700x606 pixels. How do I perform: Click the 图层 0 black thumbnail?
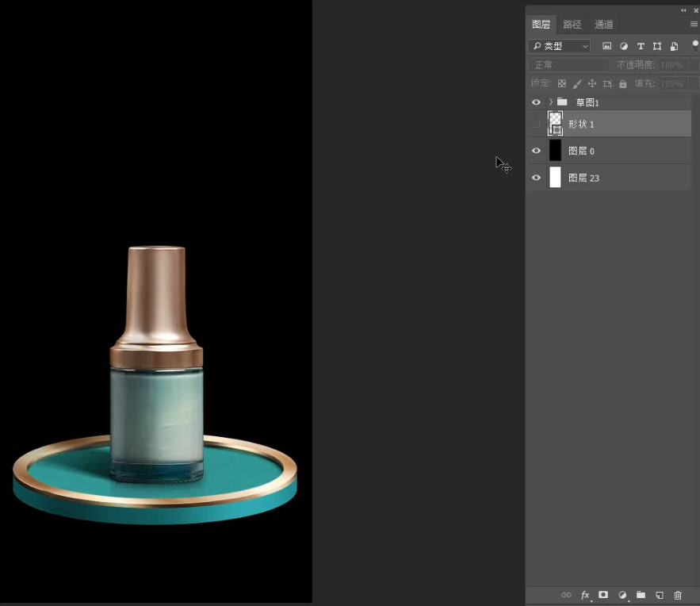click(x=555, y=151)
